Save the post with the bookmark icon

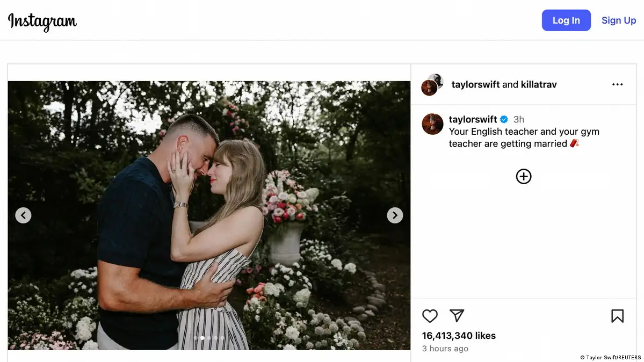[x=617, y=316]
